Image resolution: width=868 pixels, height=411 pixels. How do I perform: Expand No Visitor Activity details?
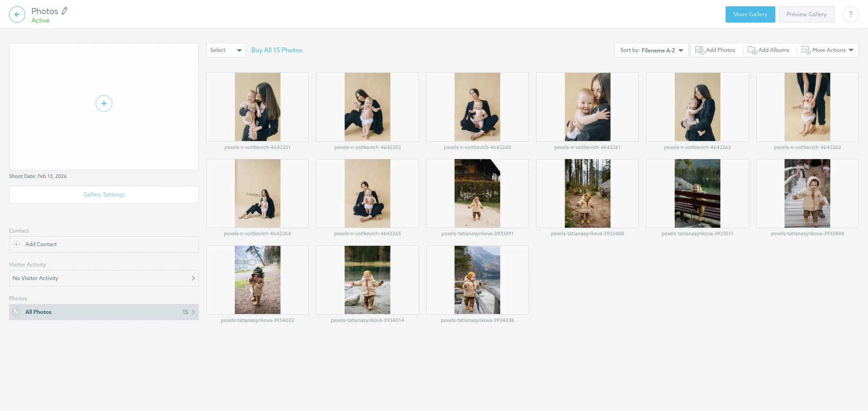pyautogui.click(x=193, y=278)
